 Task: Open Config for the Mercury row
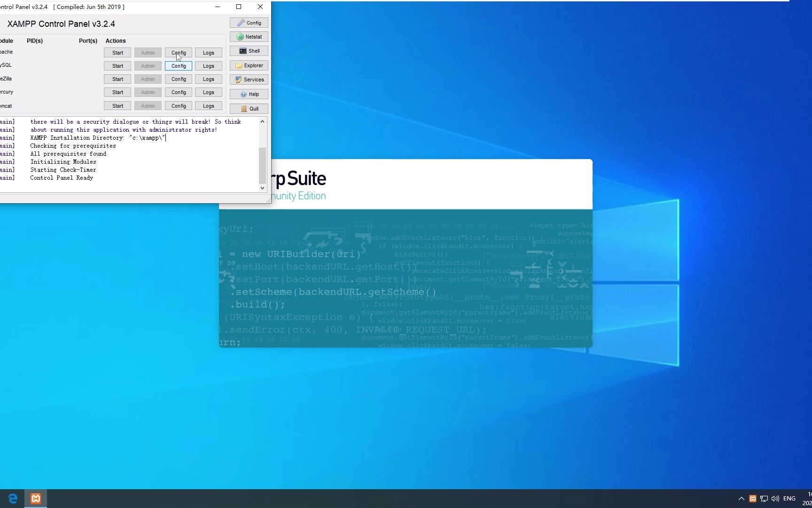179,92
